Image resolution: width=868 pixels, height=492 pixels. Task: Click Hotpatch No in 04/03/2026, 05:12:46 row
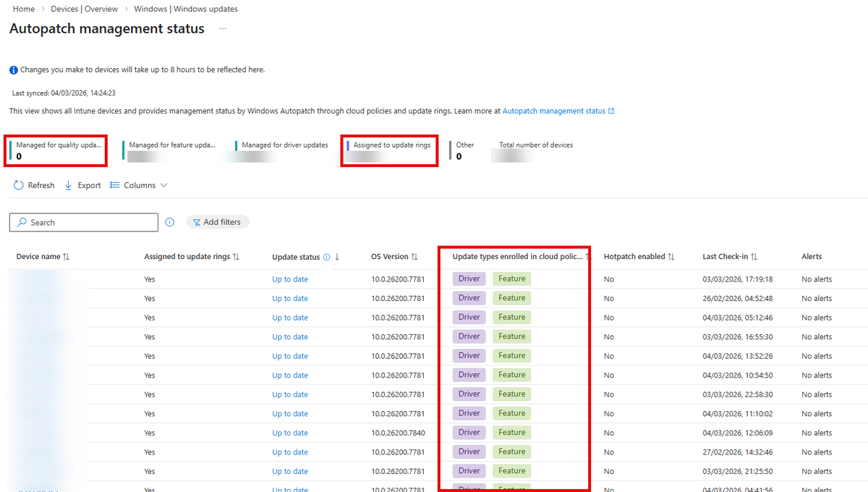(609, 318)
